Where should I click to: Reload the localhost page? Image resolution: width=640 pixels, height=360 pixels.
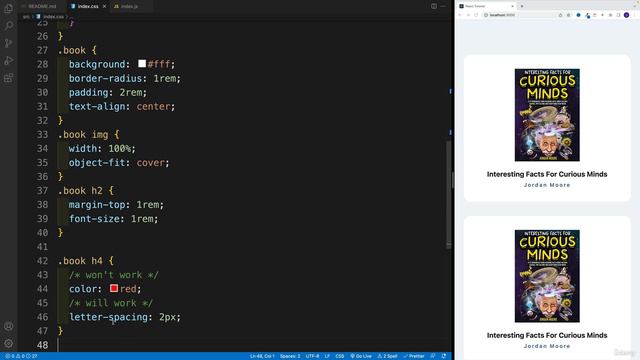click(x=476, y=15)
